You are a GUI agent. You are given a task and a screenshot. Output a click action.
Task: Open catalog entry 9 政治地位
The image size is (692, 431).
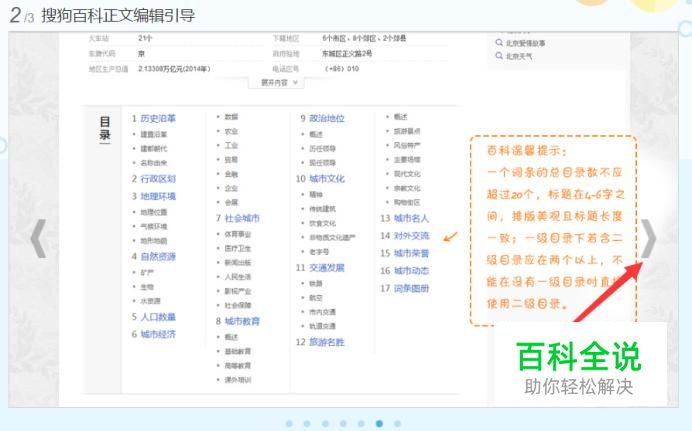point(327,118)
